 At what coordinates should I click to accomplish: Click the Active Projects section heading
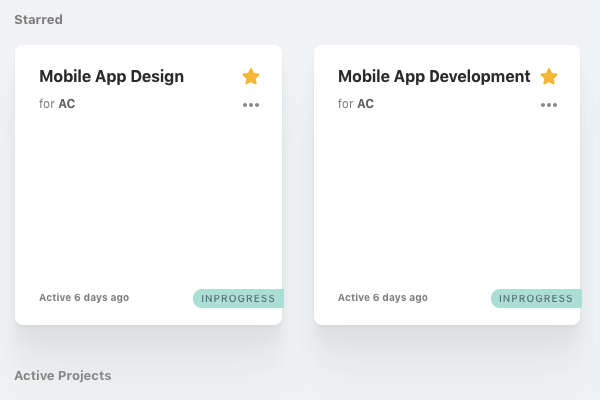(63, 376)
